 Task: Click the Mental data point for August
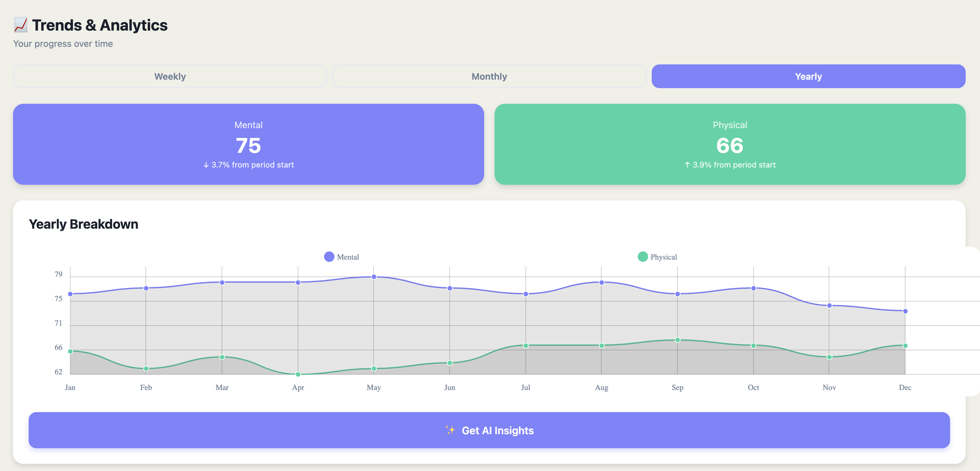[x=602, y=283]
